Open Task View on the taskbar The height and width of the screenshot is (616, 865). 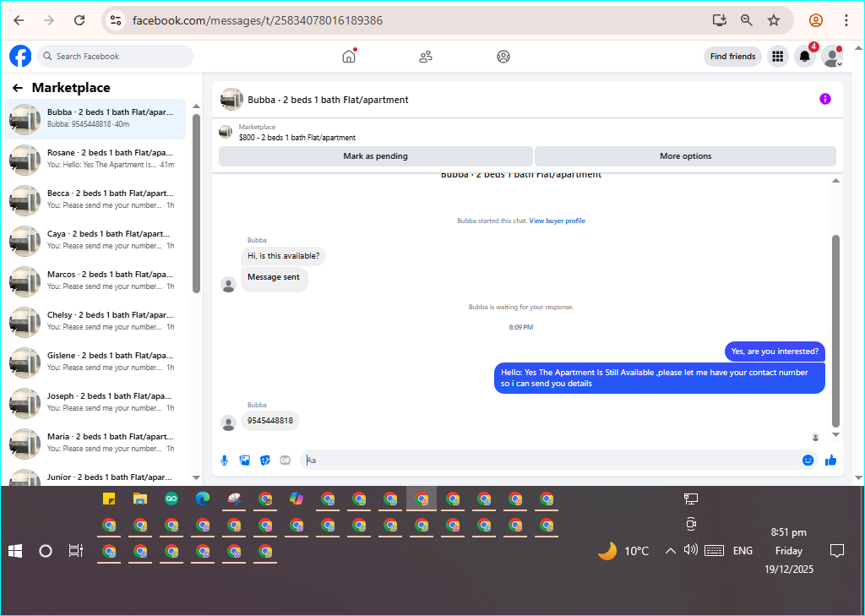pyautogui.click(x=75, y=551)
